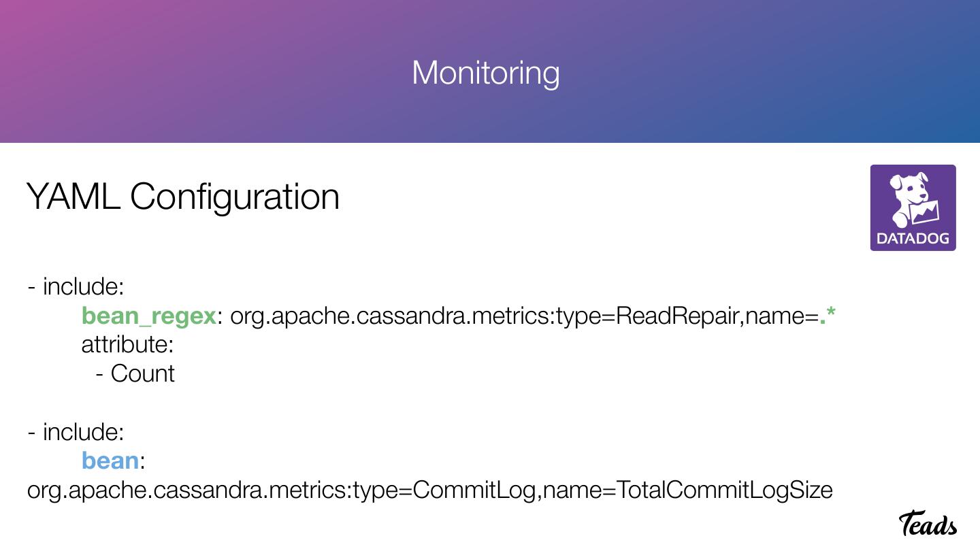Click the 'attribute:' line
This screenshot has width=980, height=551.
click(x=127, y=344)
